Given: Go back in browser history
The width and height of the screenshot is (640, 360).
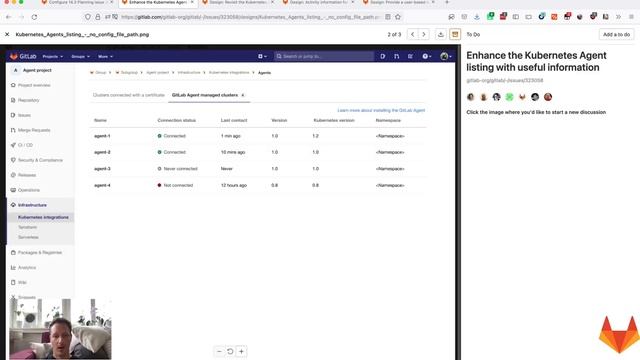Looking at the screenshot, I should coord(9,17).
